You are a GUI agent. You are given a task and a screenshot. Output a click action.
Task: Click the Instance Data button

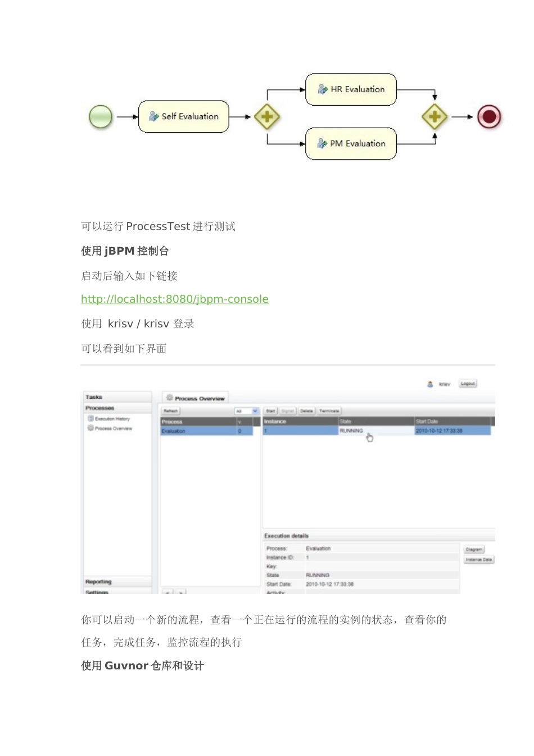(x=479, y=560)
